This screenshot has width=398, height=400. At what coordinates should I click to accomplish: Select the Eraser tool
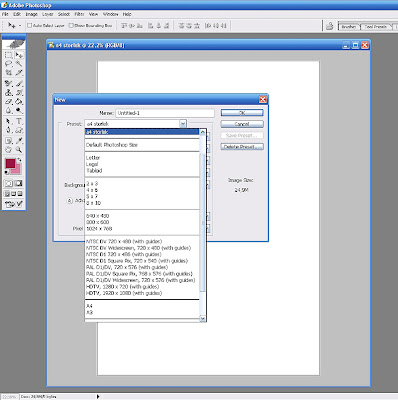point(9,101)
